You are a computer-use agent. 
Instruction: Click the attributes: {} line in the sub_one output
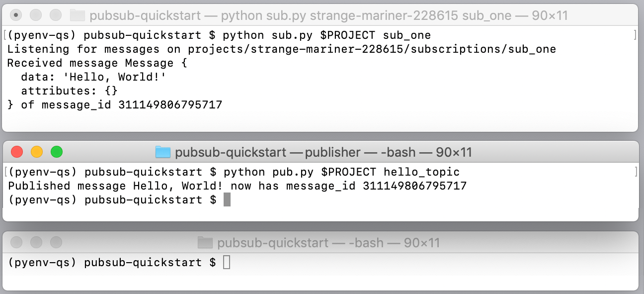70,91
